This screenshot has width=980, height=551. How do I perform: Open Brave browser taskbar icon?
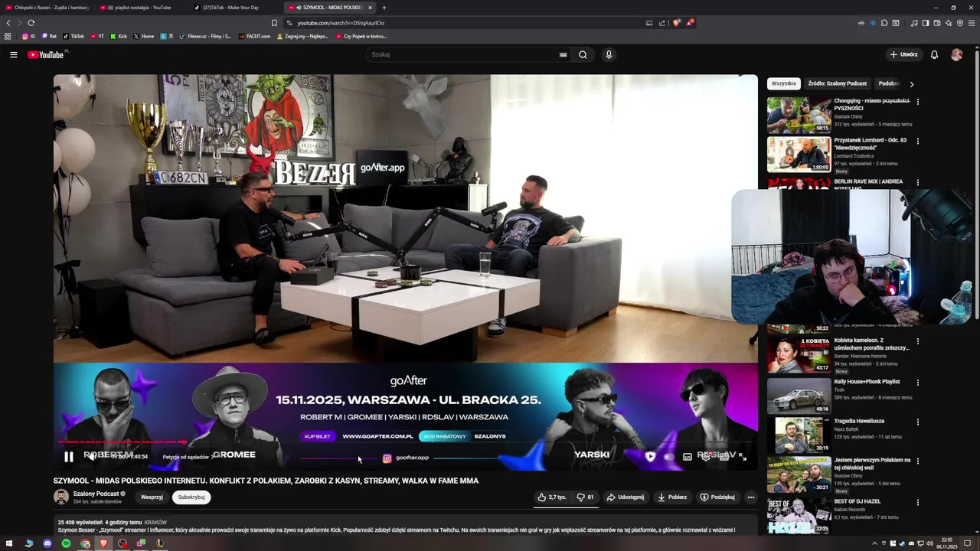click(x=103, y=543)
